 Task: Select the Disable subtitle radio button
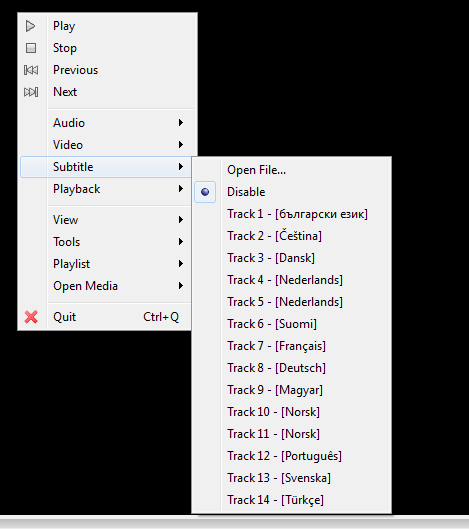click(205, 192)
